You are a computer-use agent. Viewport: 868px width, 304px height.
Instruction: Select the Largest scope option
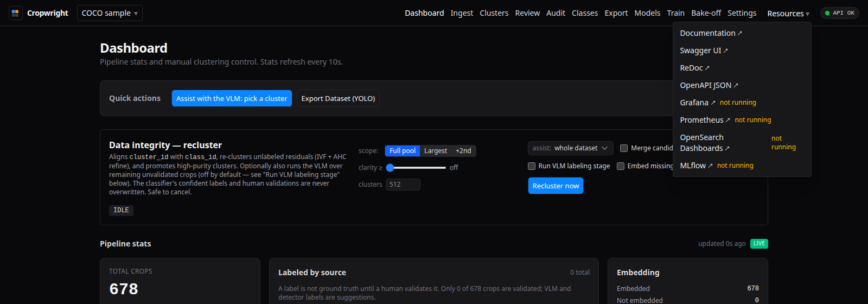coord(436,151)
